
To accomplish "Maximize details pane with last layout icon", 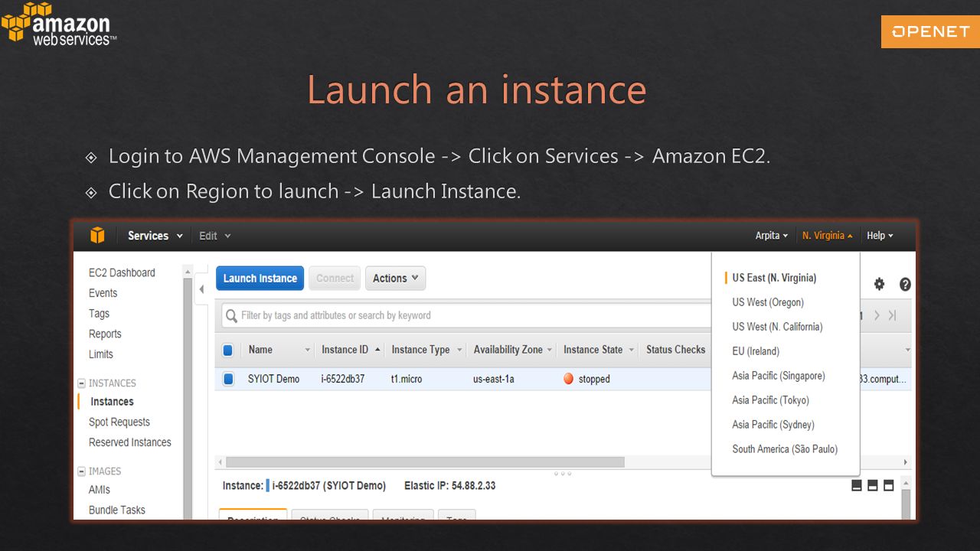I will pos(889,486).
